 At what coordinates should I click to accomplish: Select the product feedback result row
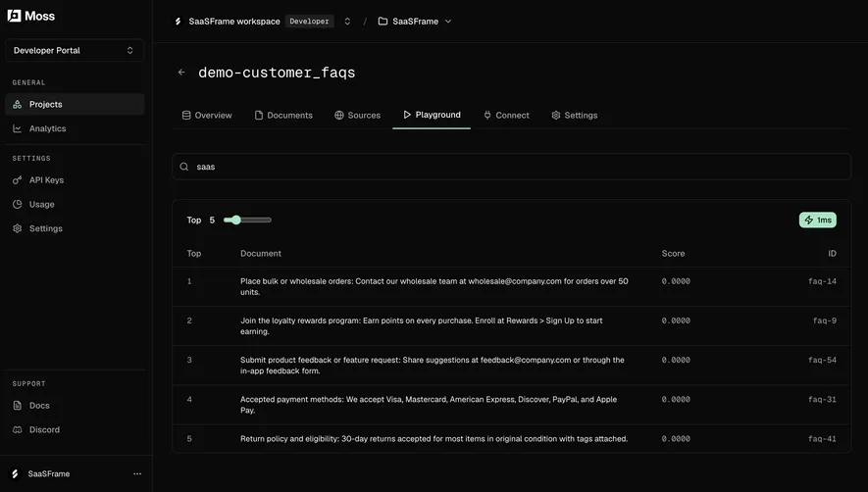coord(512,366)
